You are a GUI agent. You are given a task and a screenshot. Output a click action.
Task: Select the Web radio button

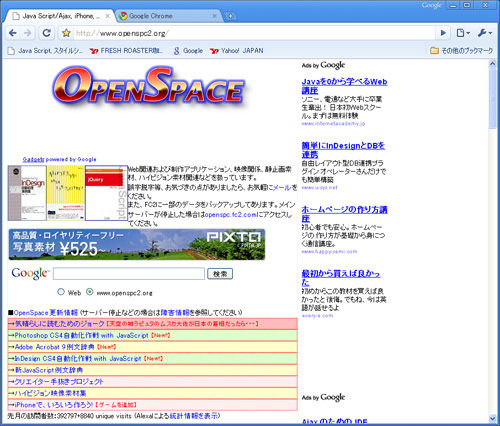[61, 292]
